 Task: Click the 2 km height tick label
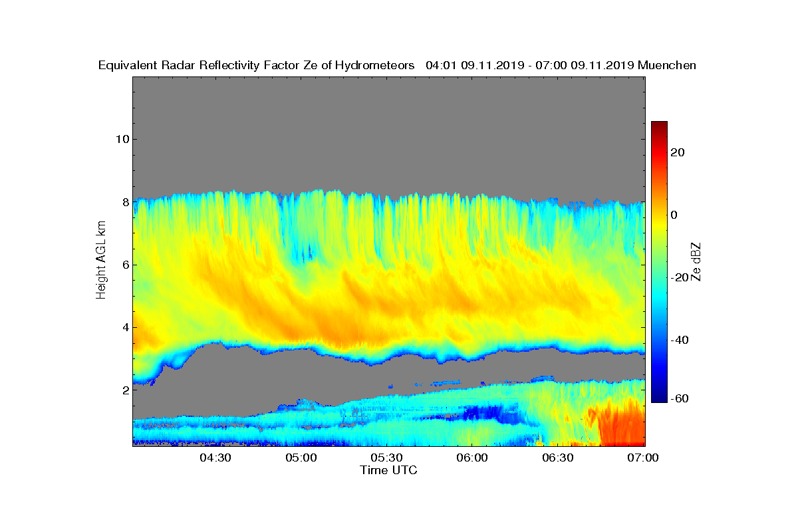click(124, 390)
